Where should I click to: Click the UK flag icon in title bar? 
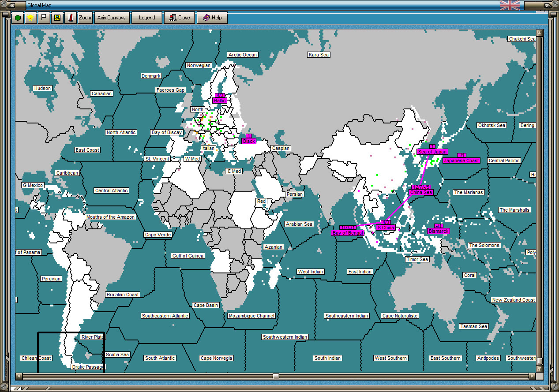coord(510,5)
